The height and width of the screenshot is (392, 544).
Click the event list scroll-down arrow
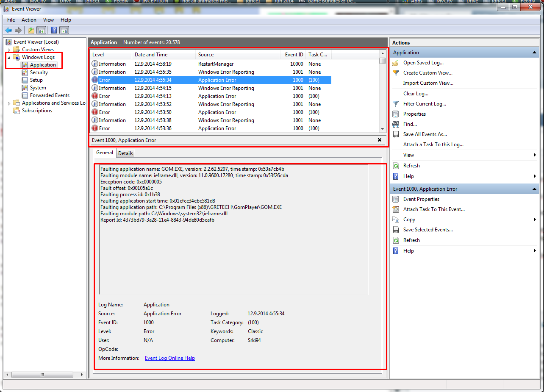coord(383,129)
